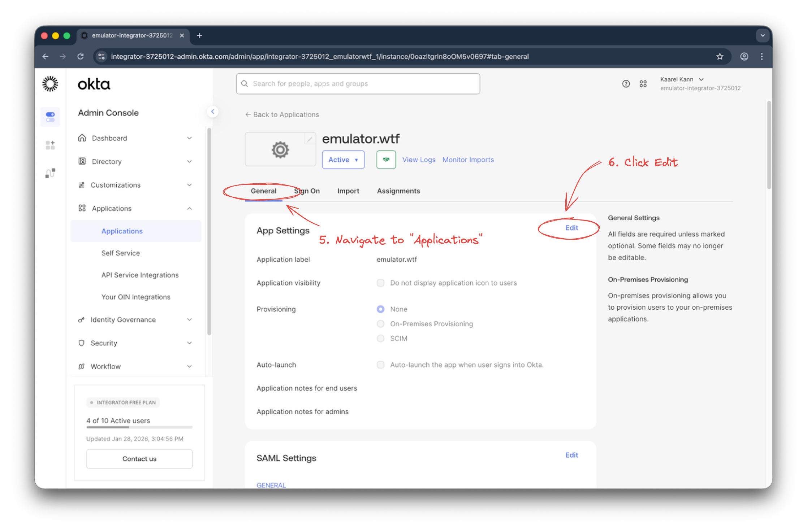Image resolution: width=807 pixels, height=532 pixels.
Task: Open the Sign On tab
Action: click(x=307, y=191)
